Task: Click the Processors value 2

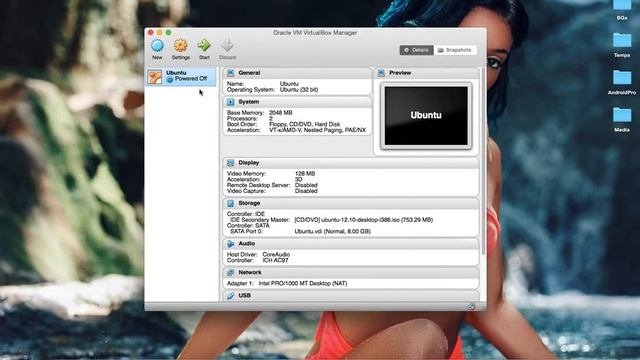Action: [x=271, y=118]
